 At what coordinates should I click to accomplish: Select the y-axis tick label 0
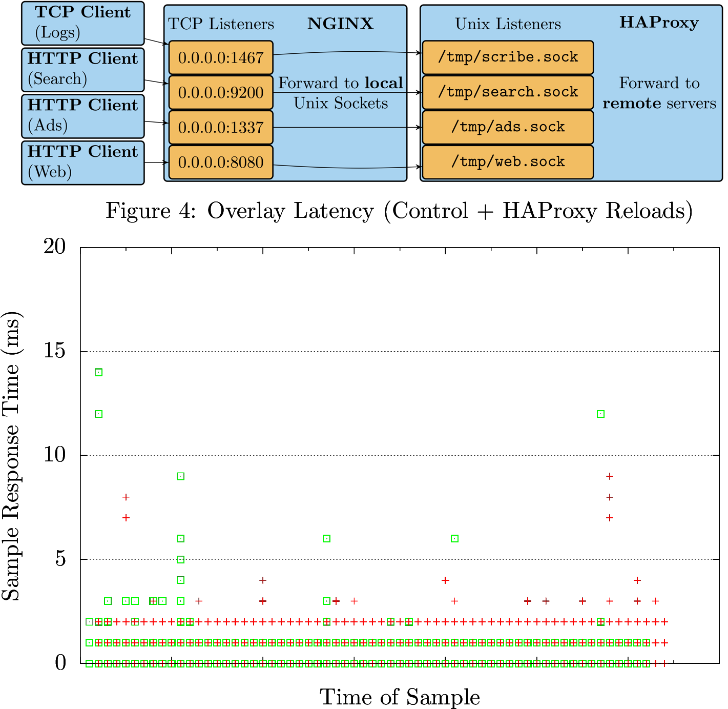(61, 663)
